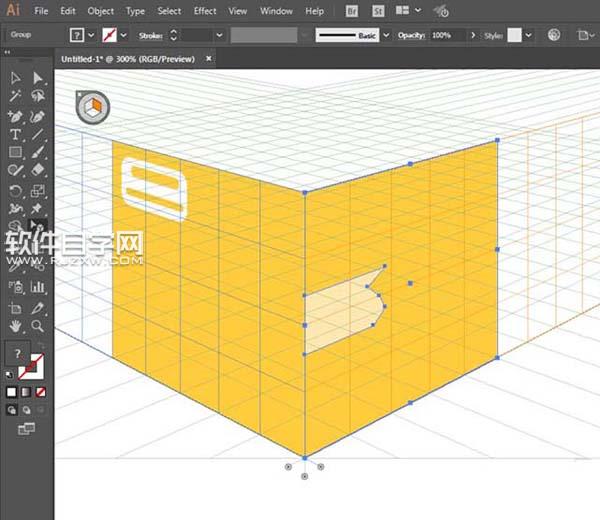Pick the Paintbrush tool

coord(38,152)
